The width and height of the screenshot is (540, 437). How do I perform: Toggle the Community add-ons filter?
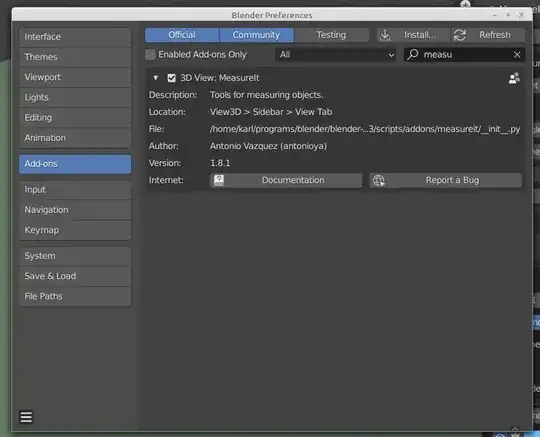[257, 35]
